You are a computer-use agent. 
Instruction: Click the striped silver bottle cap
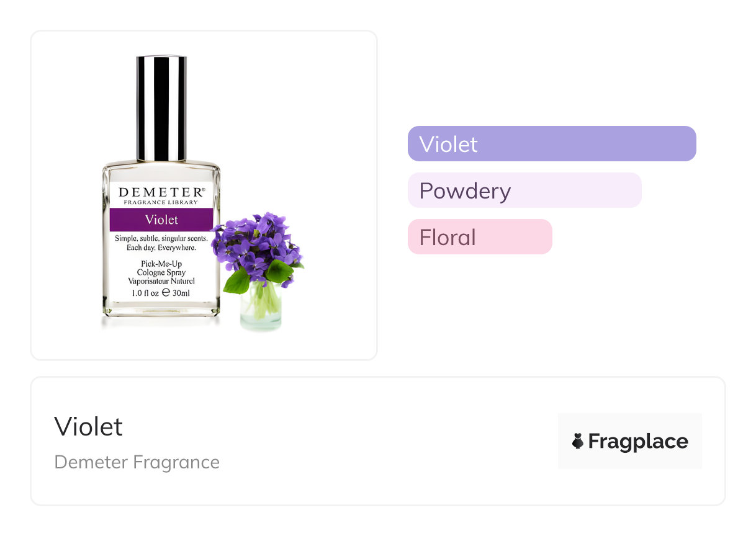(x=161, y=108)
